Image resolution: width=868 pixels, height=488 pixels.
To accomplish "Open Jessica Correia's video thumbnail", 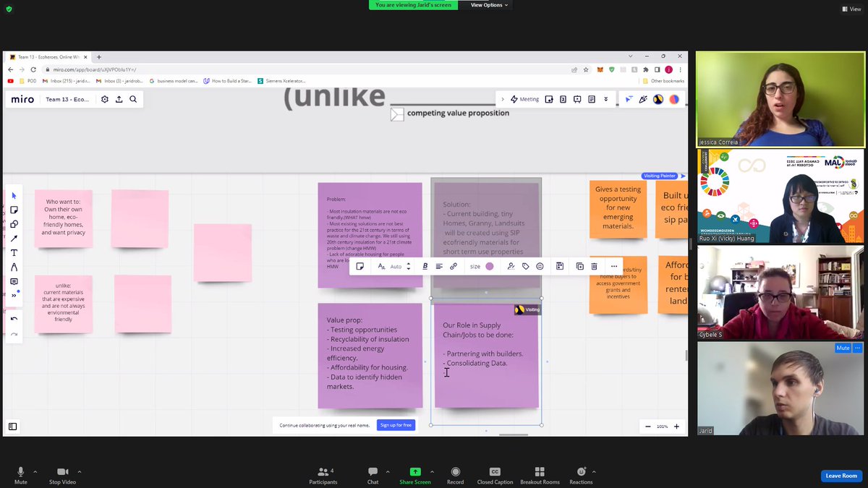I will [780, 99].
